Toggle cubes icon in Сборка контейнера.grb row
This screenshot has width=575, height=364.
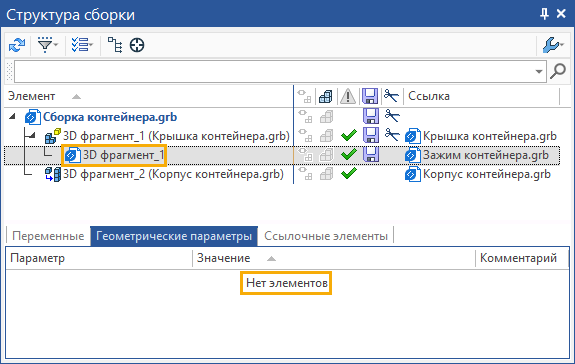tap(326, 117)
